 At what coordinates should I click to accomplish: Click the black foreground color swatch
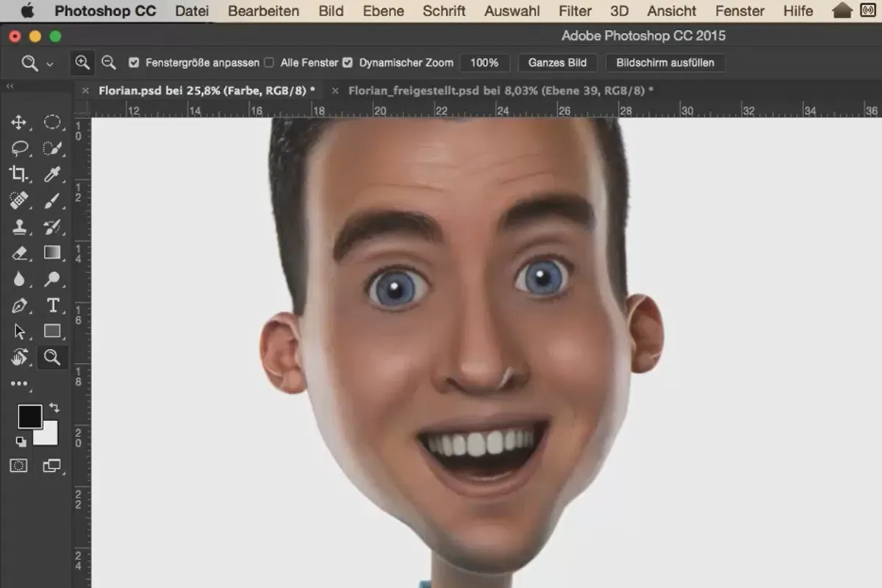tap(30, 417)
